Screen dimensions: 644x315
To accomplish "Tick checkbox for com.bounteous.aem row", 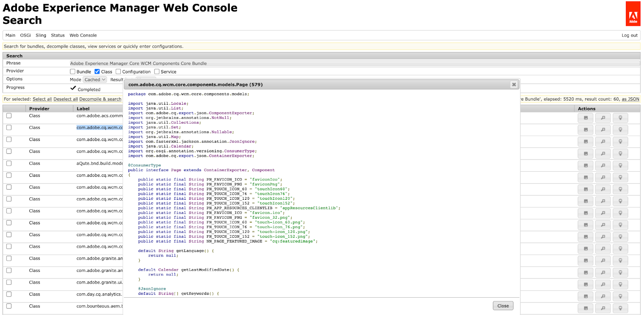I will click(9, 306).
